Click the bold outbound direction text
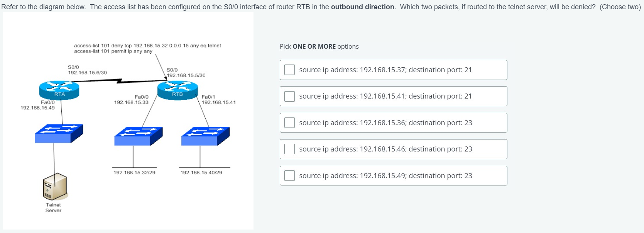The image size is (644, 233). pyautogui.click(x=363, y=7)
